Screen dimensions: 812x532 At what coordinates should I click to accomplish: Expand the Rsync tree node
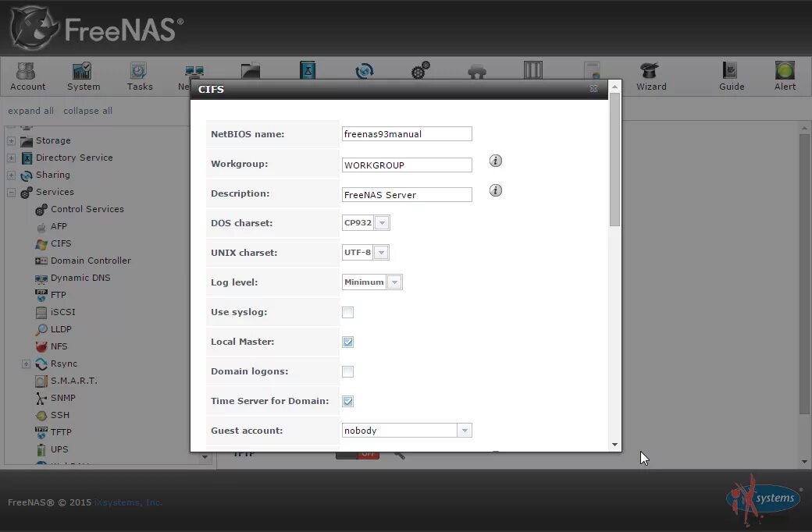tap(26, 364)
